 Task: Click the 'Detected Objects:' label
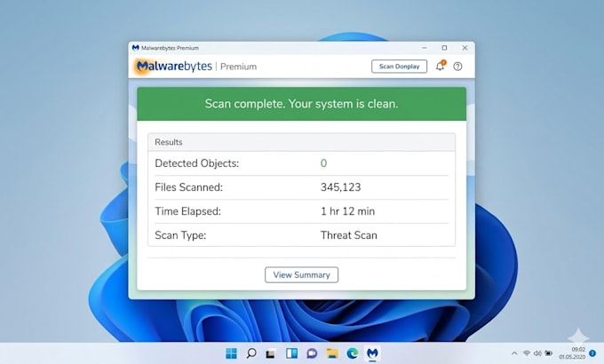click(x=197, y=163)
